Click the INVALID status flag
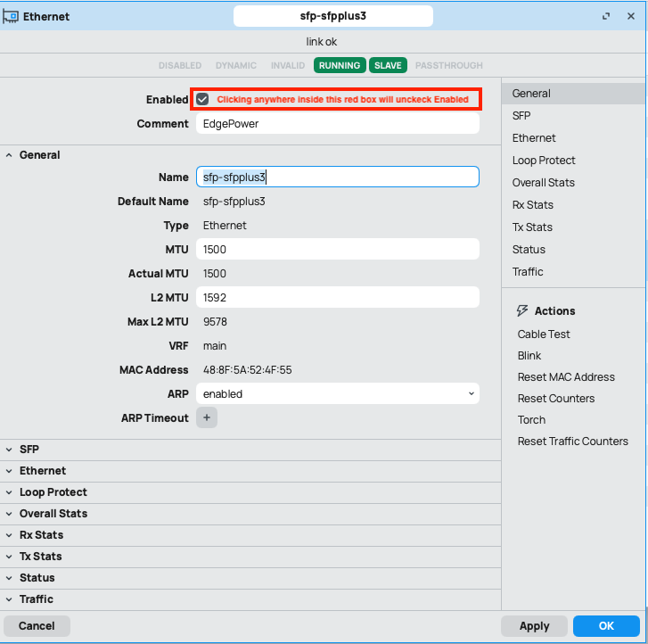 click(x=288, y=66)
